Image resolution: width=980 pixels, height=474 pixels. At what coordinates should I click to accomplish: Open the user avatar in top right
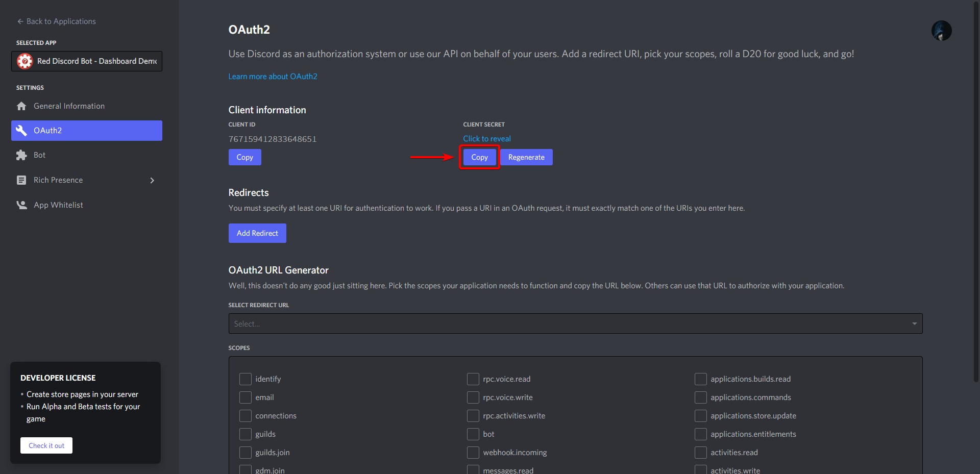pyautogui.click(x=941, y=31)
